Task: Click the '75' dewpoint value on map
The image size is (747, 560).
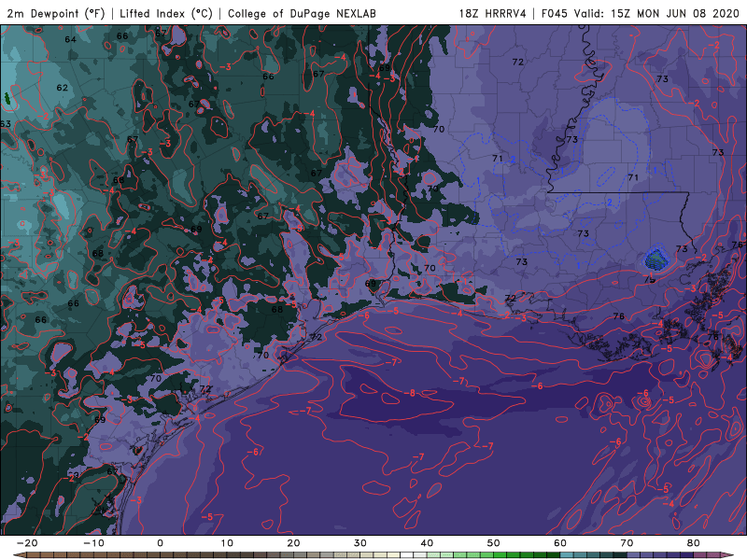Action: (649, 280)
